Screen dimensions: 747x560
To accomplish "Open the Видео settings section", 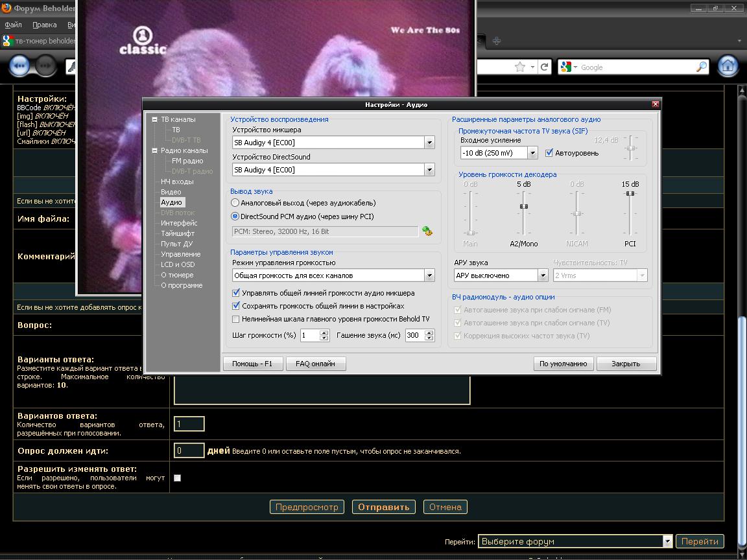I will click(171, 192).
